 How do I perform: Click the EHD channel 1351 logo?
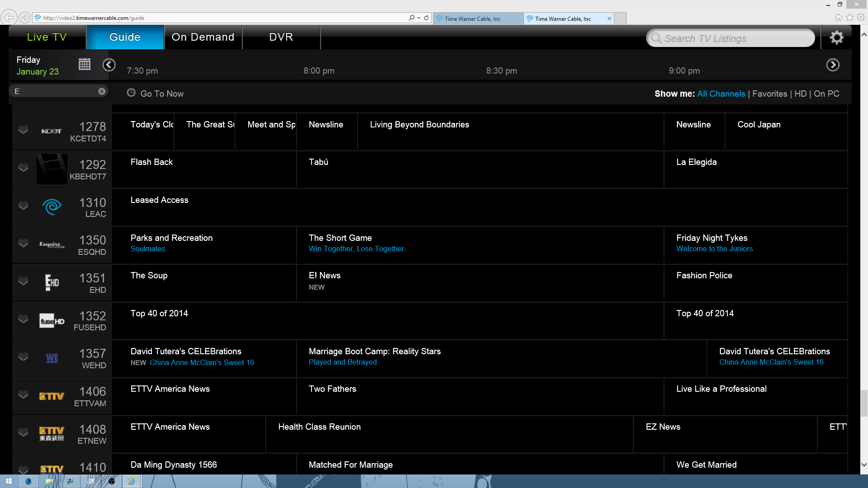52,282
